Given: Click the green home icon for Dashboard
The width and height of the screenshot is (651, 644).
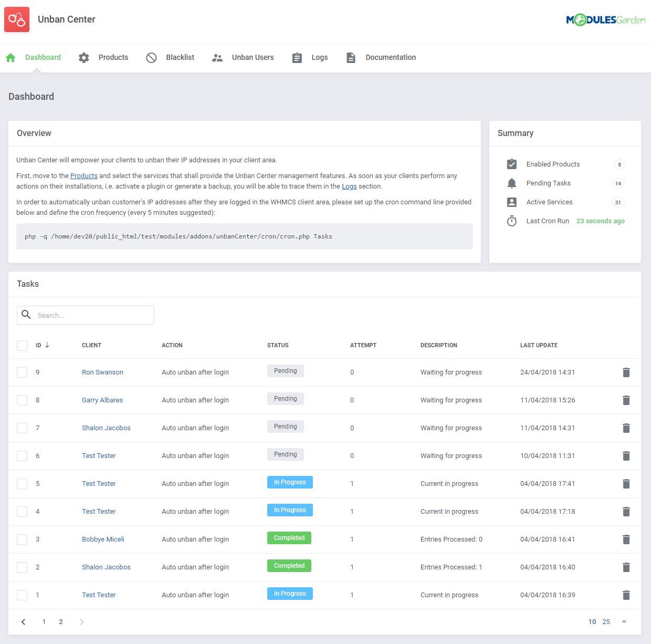Looking at the screenshot, I should [x=10, y=58].
